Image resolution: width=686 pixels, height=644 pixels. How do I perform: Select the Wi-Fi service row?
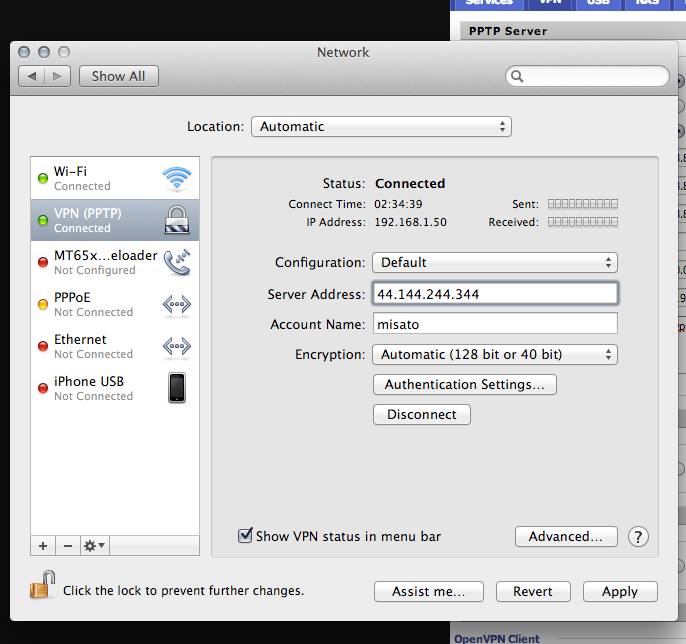click(x=115, y=178)
